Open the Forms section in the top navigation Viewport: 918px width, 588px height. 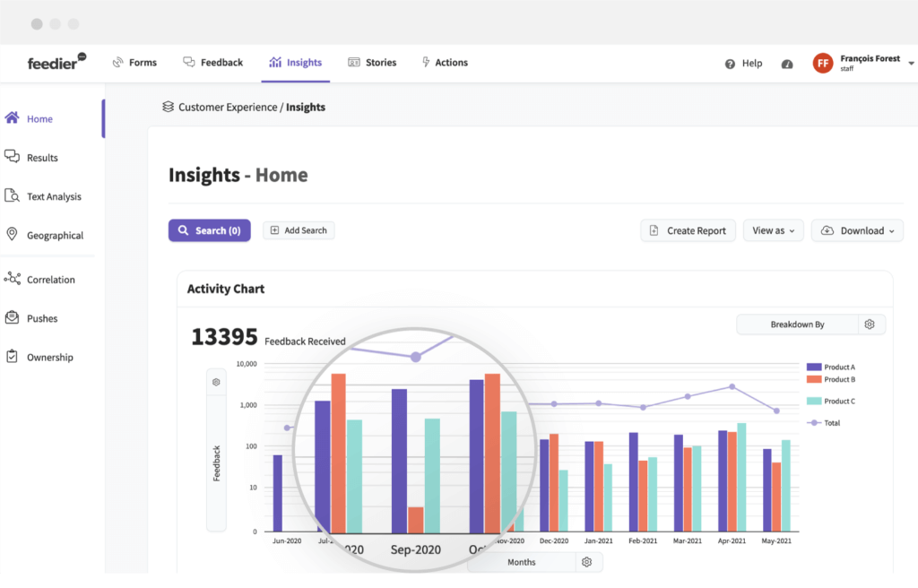[x=134, y=62]
